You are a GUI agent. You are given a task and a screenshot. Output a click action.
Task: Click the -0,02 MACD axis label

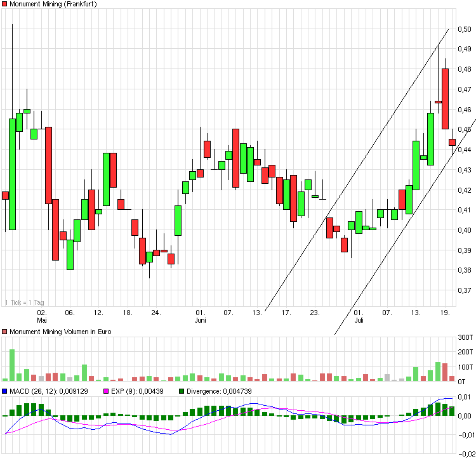[466, 454]
